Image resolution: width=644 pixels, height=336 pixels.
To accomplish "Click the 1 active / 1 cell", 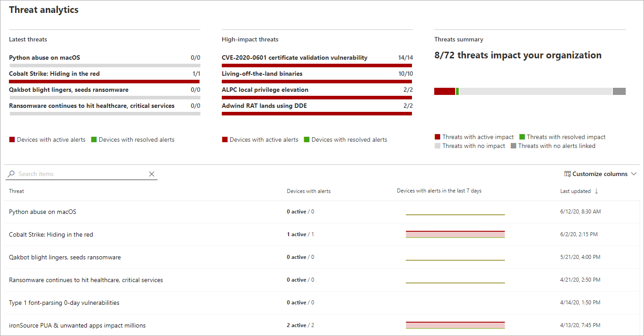I will [300, 234].
